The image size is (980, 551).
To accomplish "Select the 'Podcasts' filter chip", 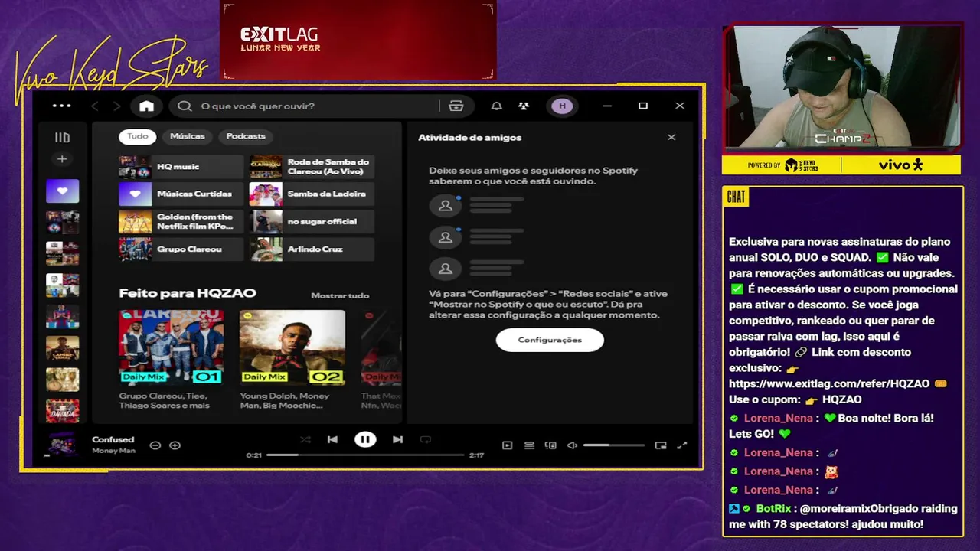I will pyautogui.click(x=246, y=136).
